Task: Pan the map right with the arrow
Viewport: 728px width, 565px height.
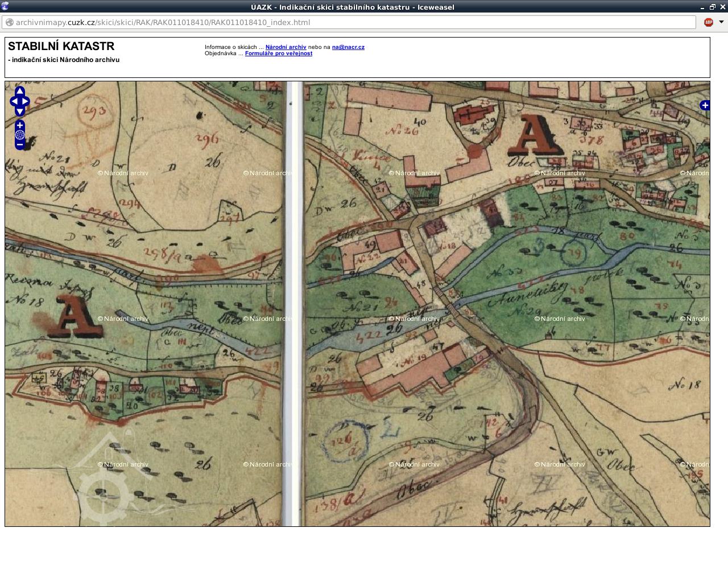Action: (26, 102)
